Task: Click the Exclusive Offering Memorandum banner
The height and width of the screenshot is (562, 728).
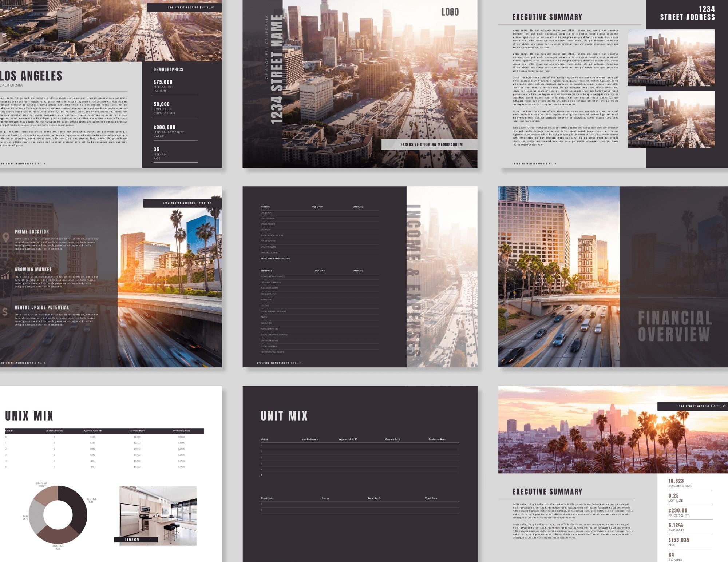Action: point(431,144)
